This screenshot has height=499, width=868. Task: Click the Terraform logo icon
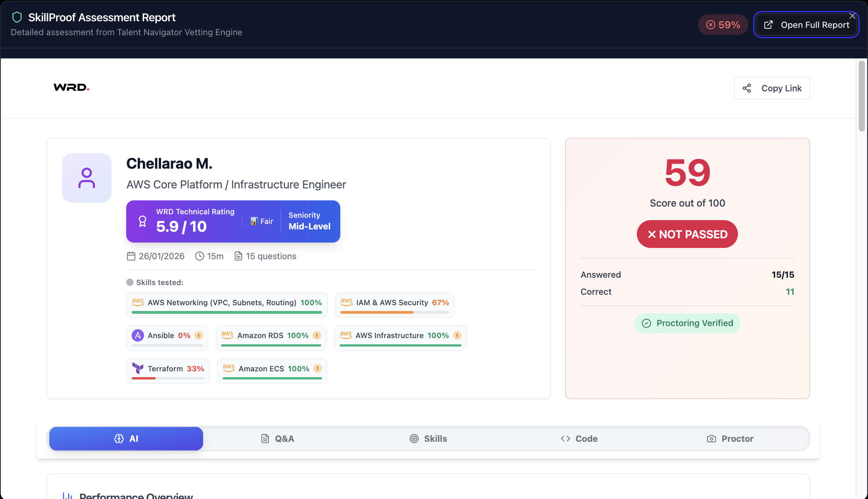tap(137, 368)
